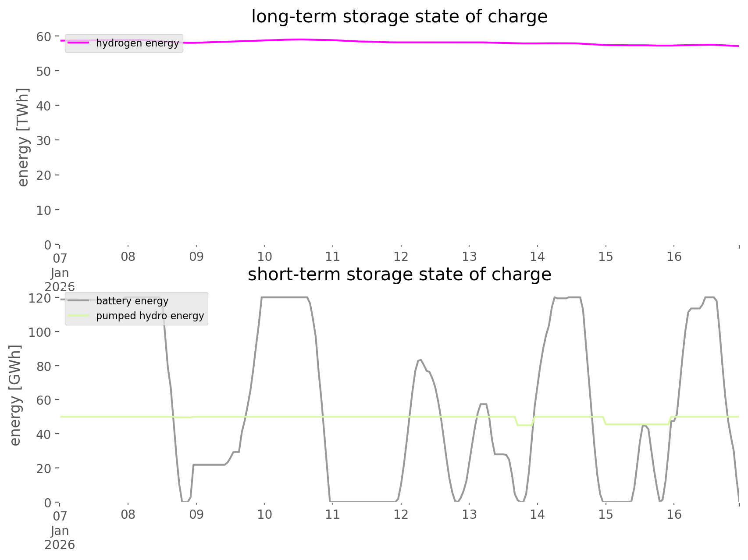This screenshot has height=560, width=748.
Task: Click the battery curve peak just after Jan 12
Action: pos(420,360)
